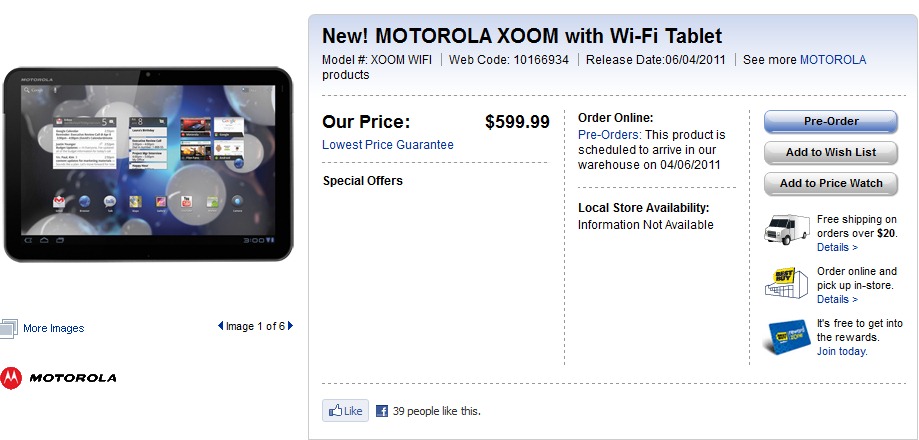Viewport: 919px width, 440px height.
Task: Click the Facebook logo icon
Action: pos(381,411)
